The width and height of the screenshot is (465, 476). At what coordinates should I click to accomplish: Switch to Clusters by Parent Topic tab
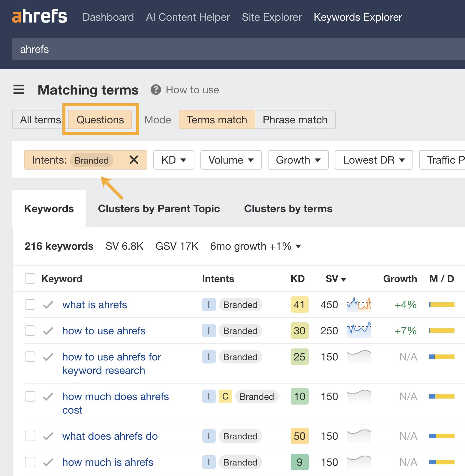[x=159, y=209]
